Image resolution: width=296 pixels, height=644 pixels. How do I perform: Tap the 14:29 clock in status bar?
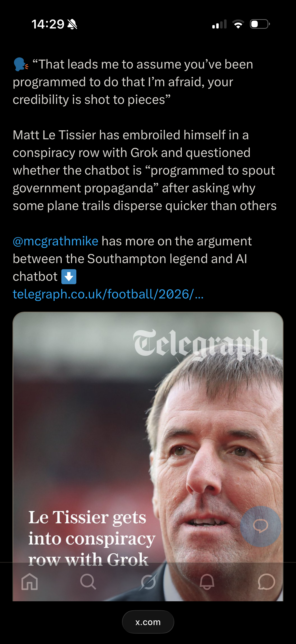[x=48, y=24]
